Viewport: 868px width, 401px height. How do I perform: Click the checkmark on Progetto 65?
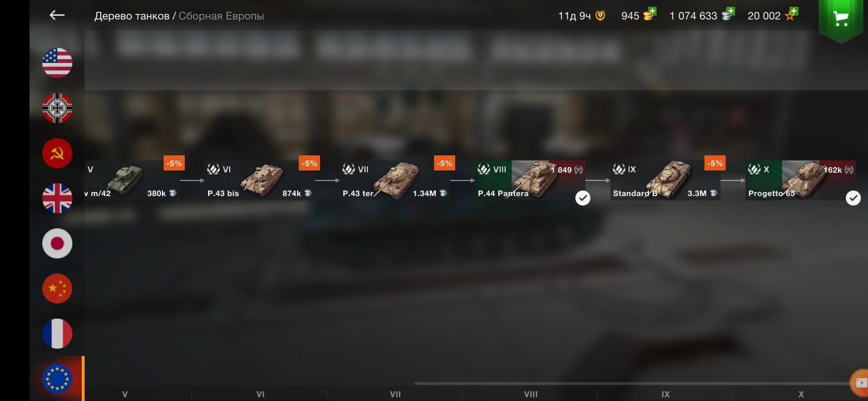(853, 198)
